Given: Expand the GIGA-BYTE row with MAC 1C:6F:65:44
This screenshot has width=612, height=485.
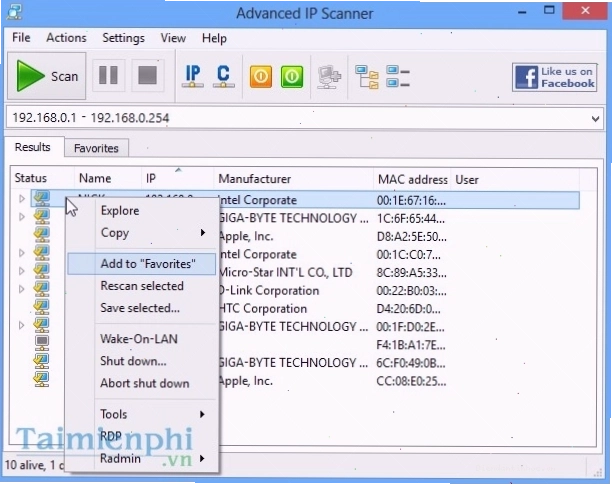Looking at the screenshot, I should pyautogui.click(x=22, y=217).
